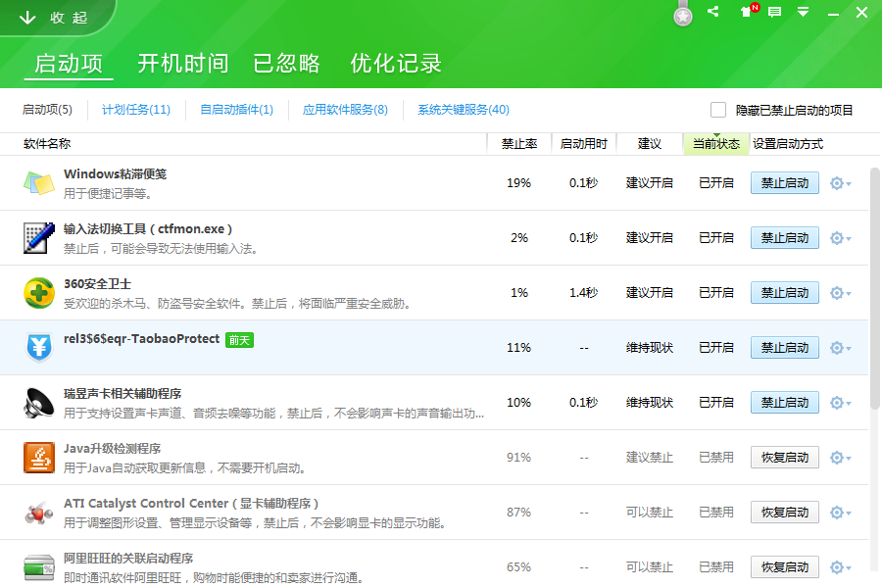882x588 pixels.
Task: Open startup settings dropdown for Windows粘滞便笺
Action: pyautogui.click(x=838, y=182)
